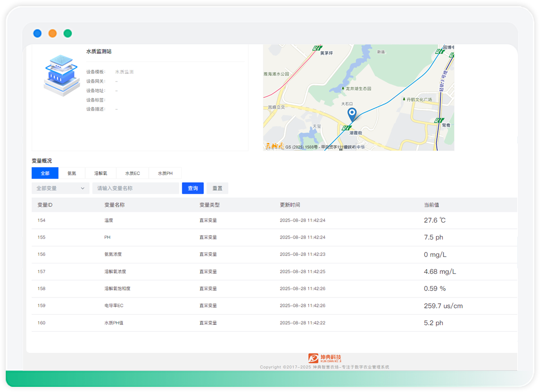Switch to the 氨氮 tab
Viewport: 540px width, 392px height.
pos(72,174)
